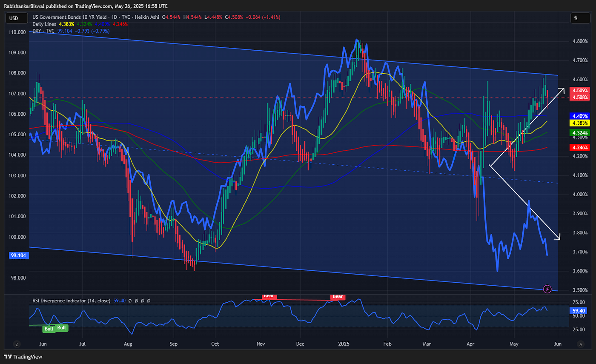Click the 59.40 RSI value label on axis
Screen dimensions: 596x364
[x=579, y=311]
